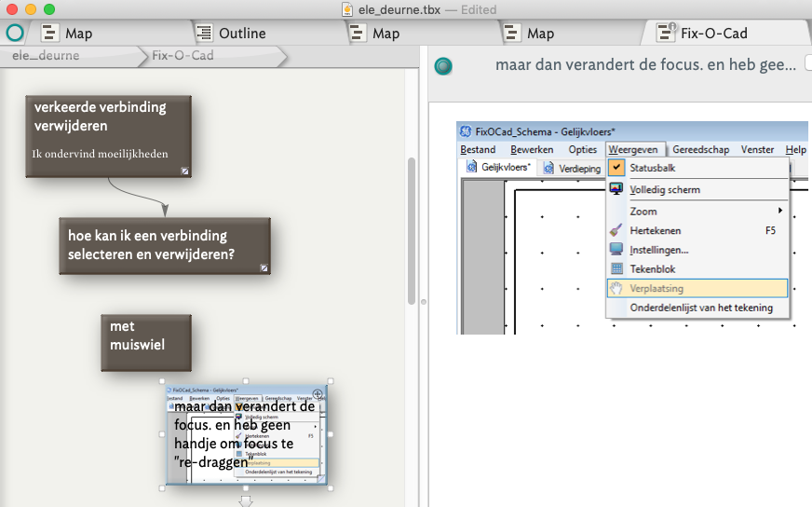This screenshot has width=812, height=507.
Task: Select the note 'verkeerde verbinding verwijderen'
Action: tap(108, 136)
